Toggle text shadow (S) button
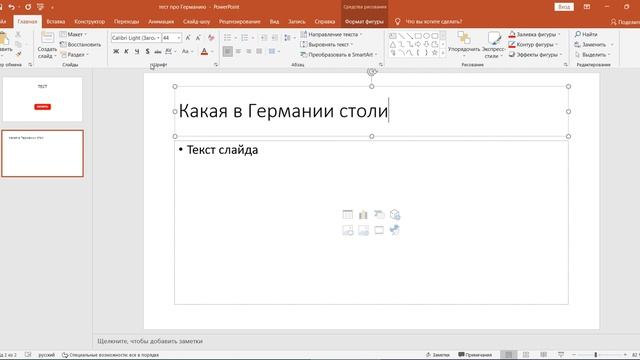Viewport: 640px width, 360px height. (147, 51)
